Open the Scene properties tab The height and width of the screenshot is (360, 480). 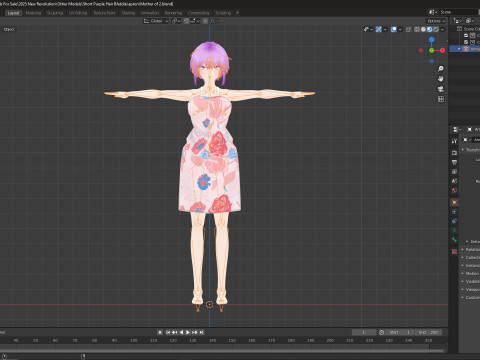pos(454,181)
